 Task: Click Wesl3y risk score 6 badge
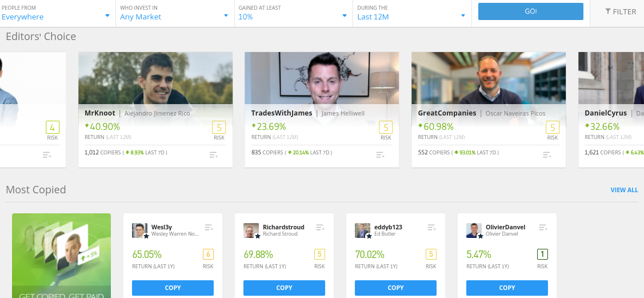pos(208,255)
